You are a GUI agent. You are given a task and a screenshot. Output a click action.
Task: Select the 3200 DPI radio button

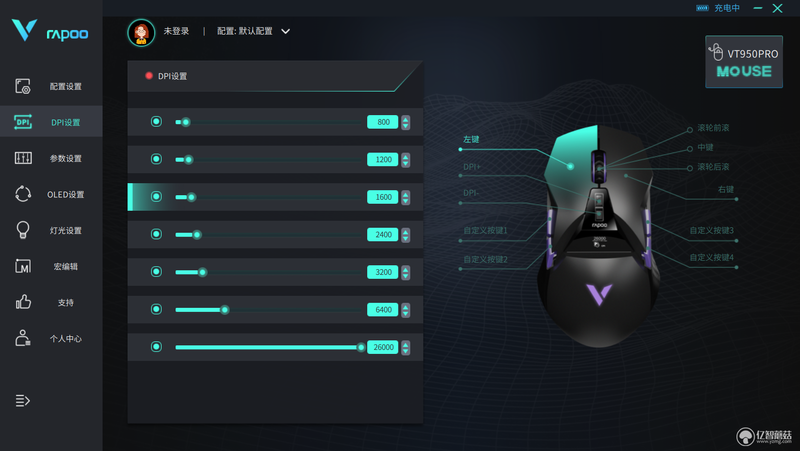coord(156,271)
